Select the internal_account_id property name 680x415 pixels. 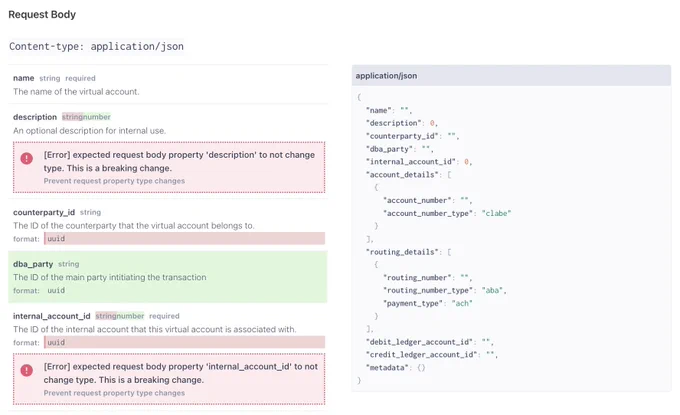52,316
